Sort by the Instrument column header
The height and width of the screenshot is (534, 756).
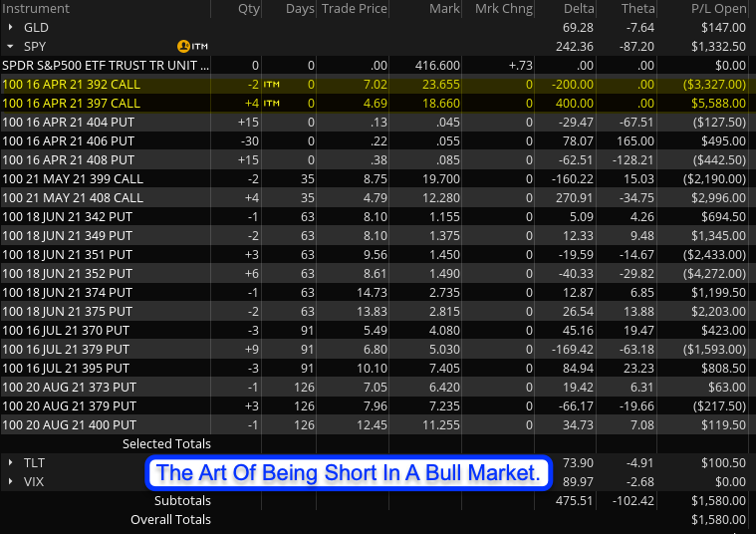tap(36, 9)
